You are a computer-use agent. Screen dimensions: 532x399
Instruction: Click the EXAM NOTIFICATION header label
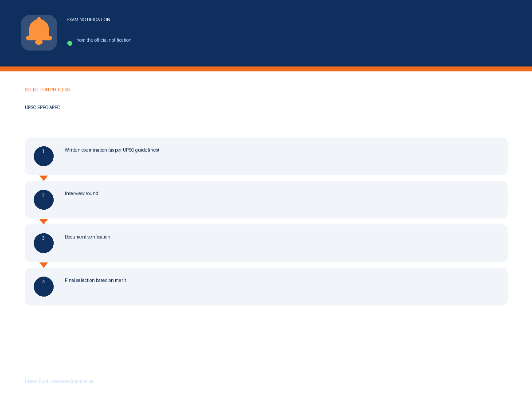(x=88, y=20)
